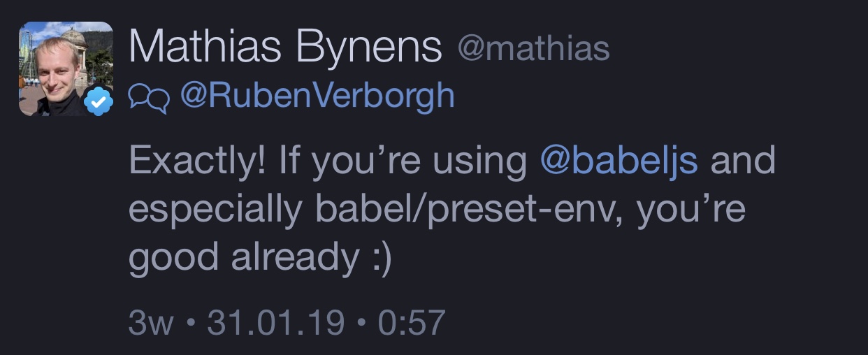Click the "0:57" post time
This screenshot has height=355, width=868.
(411, 323)
